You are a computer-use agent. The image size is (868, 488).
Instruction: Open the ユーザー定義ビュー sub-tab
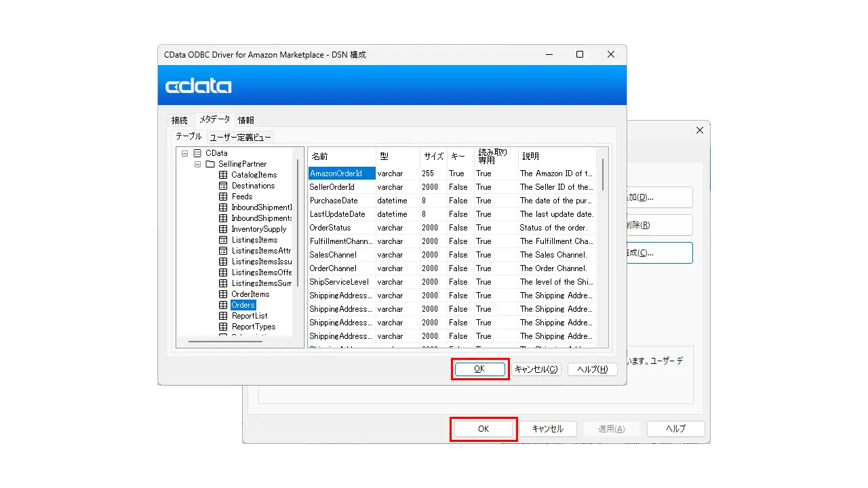click(x=240, y=137)
